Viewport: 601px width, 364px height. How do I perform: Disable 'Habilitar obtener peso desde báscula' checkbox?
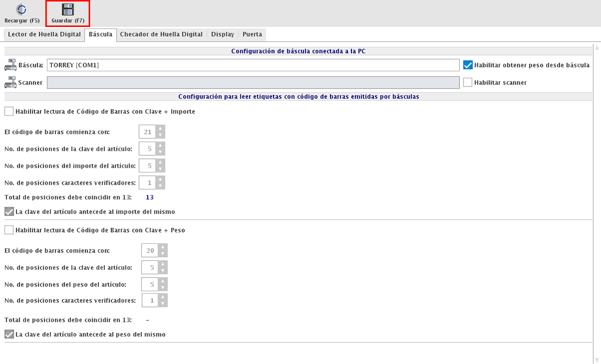(x=468, y=65)
